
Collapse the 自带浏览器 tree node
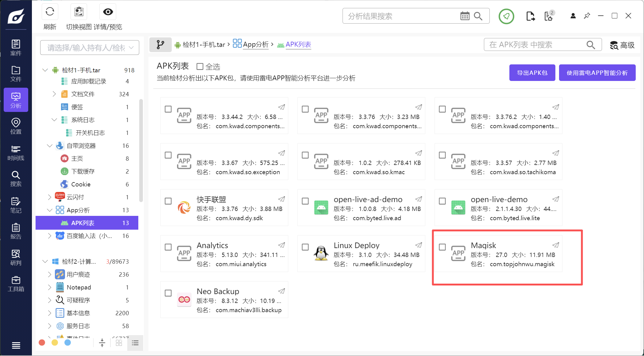(50, 146)
